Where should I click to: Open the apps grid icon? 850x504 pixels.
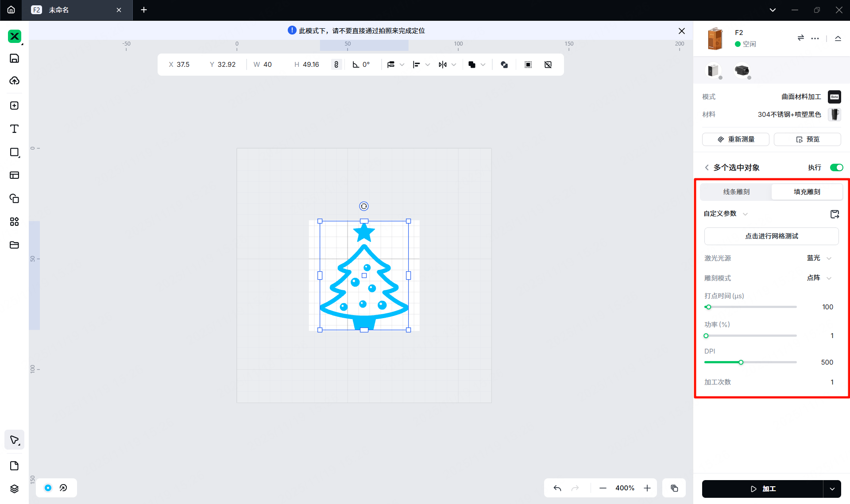14,222
